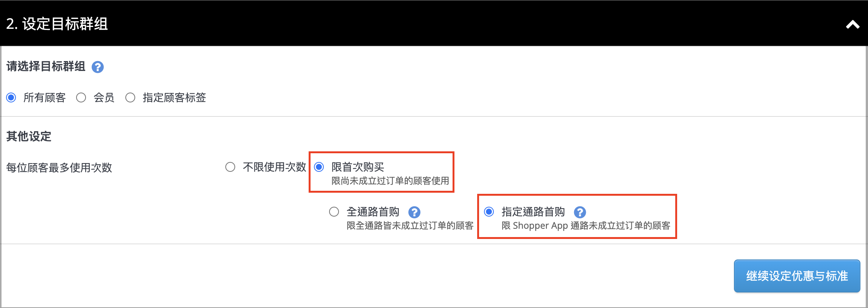
Task: Click the 其他设定 heading text
Action: tap(29, 136)
